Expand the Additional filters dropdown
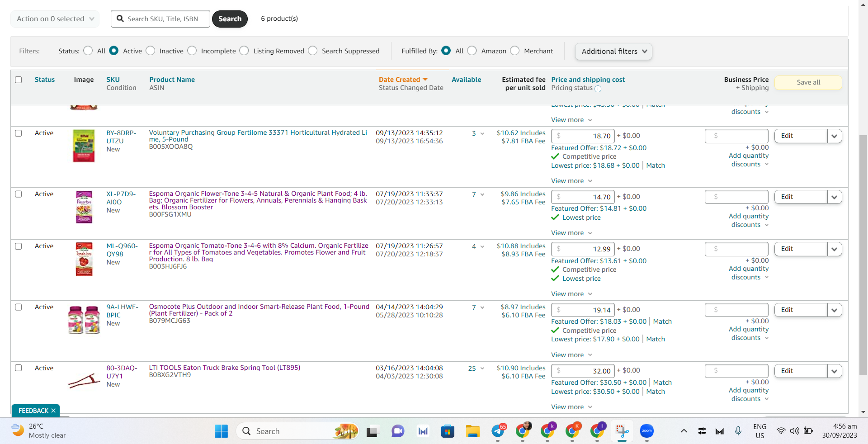The width and height of the screenshot is (868, 444). click(613, 52)
